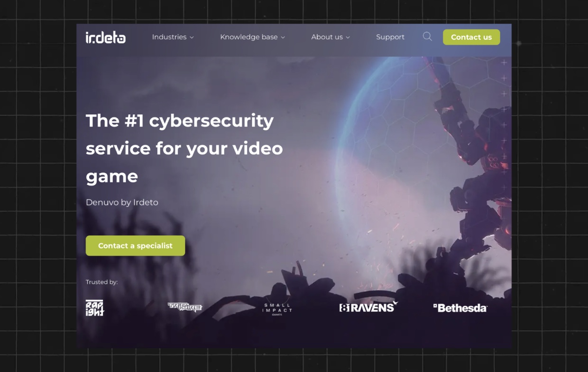
Task: Click the Rapight partner logo
Action: 94,307
